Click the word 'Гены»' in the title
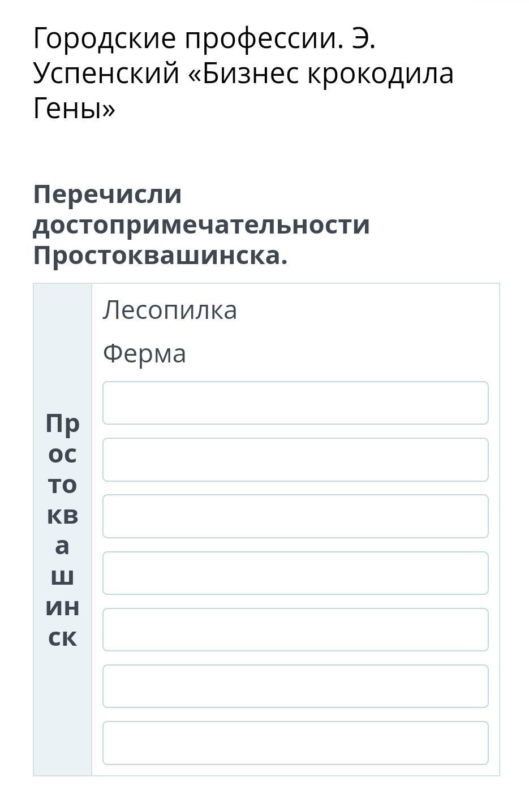The image size is (529, 812). 74,108
